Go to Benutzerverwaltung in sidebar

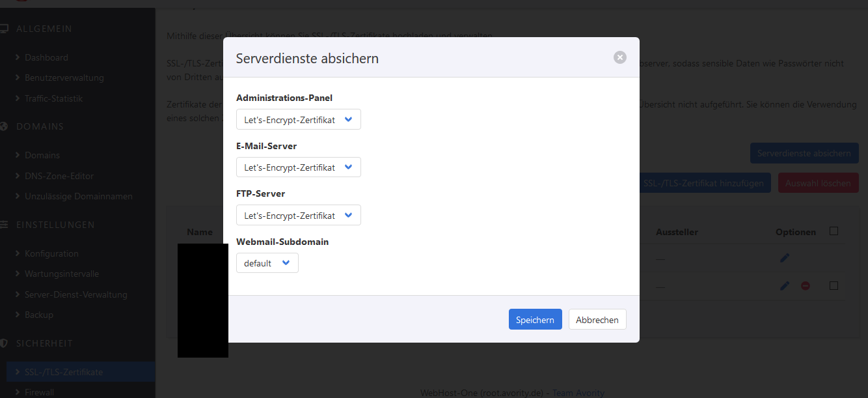pos(64,78)
